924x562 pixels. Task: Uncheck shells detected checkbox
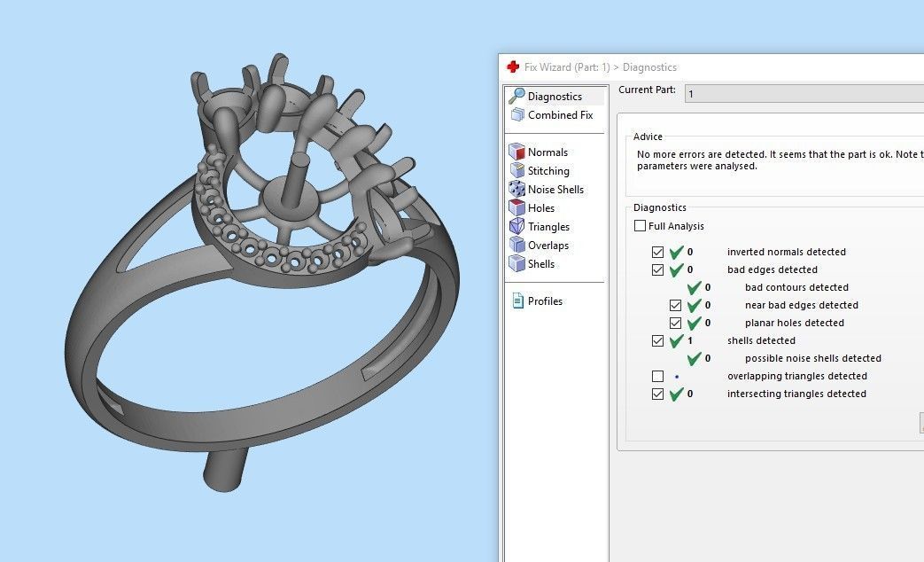[x=657, y=340]
